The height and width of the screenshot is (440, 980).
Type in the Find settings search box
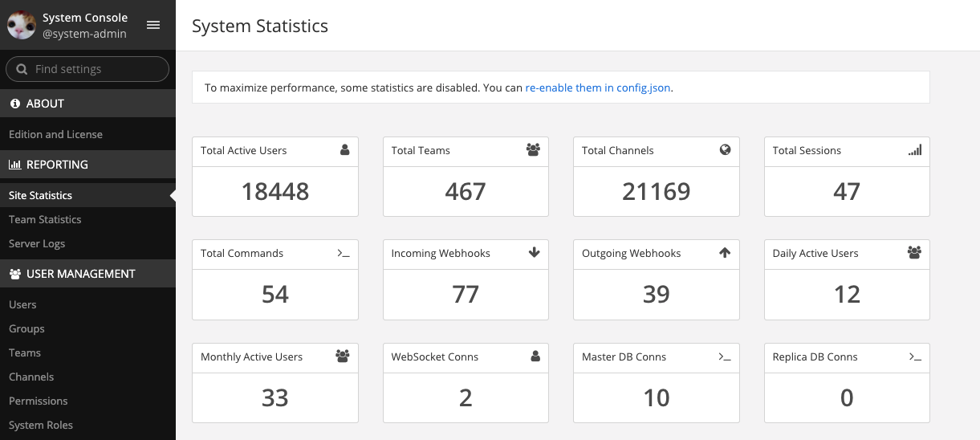click(96, 69)
